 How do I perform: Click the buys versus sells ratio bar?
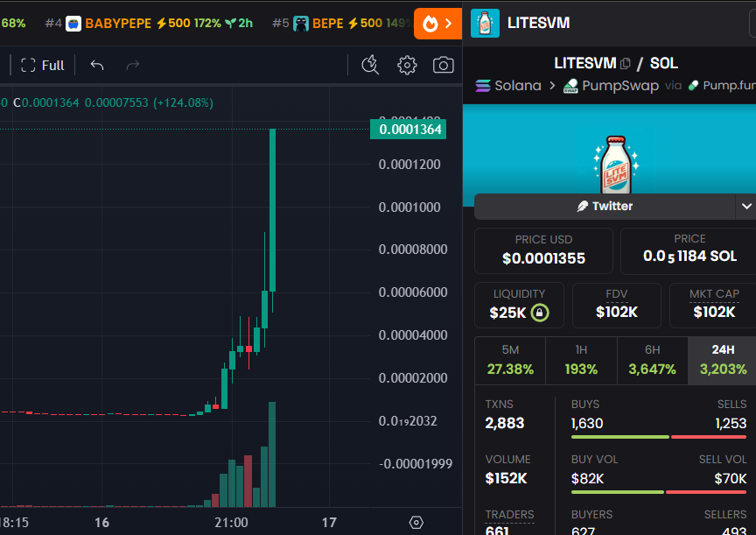659,437
